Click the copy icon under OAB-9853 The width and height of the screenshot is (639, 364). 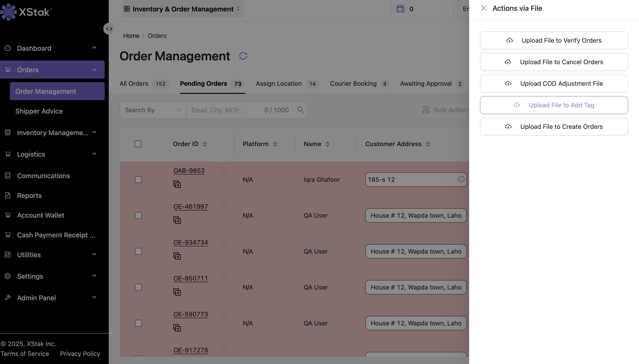(x=177, y=184)
